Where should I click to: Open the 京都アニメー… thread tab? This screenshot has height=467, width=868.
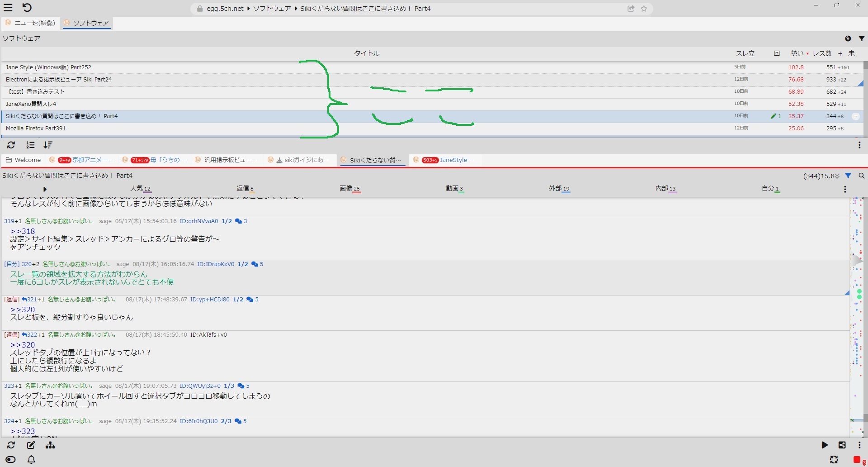point(81,160)
